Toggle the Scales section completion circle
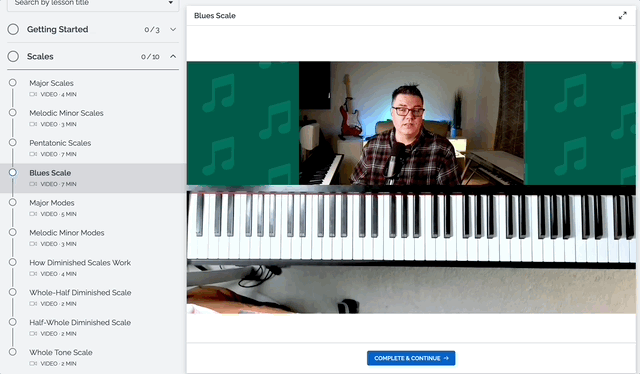Screen dimensions: 640x374 tap(13, 56)
